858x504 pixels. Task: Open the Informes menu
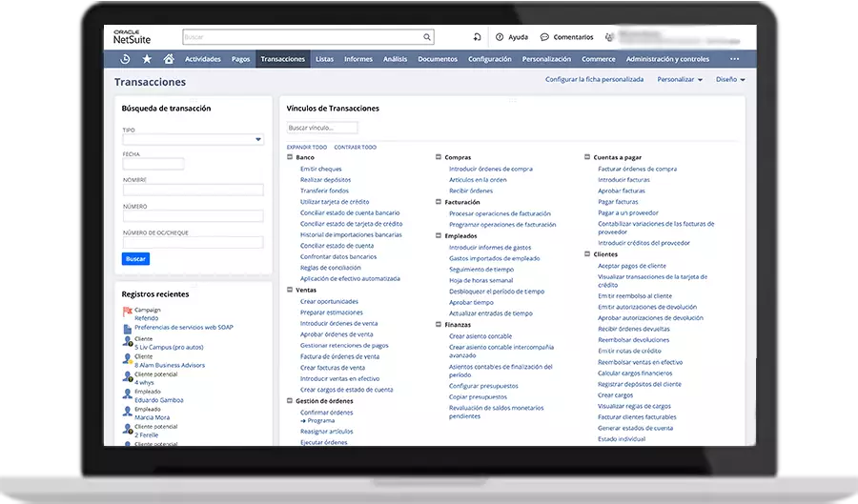(358, 59)
